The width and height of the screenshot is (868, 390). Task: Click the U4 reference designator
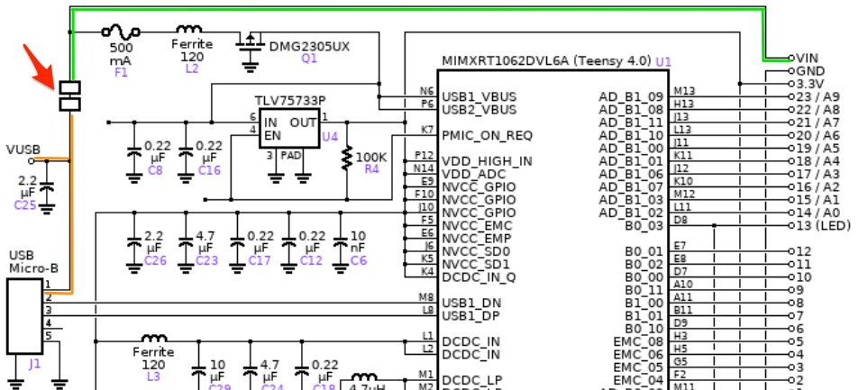(330, 136)
